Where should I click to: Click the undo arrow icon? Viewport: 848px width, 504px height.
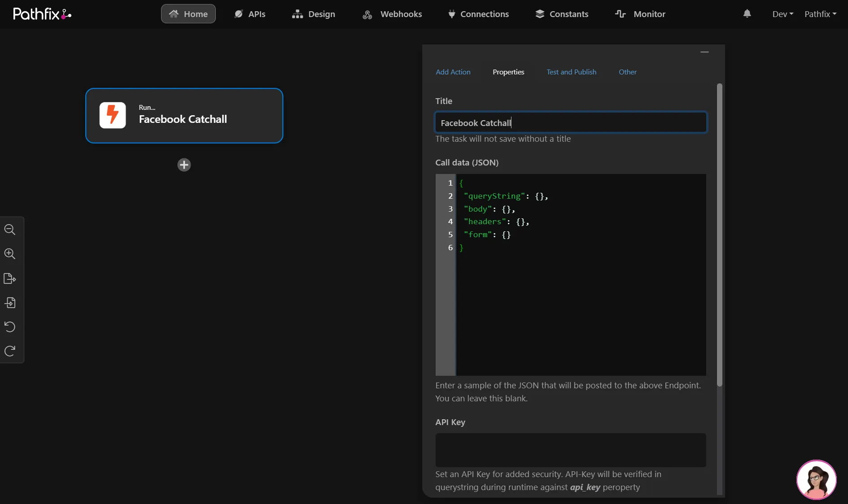[x=10, y=326]
